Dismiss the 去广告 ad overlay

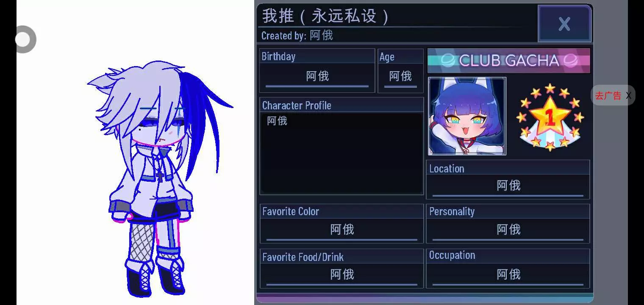pos(628,96)
